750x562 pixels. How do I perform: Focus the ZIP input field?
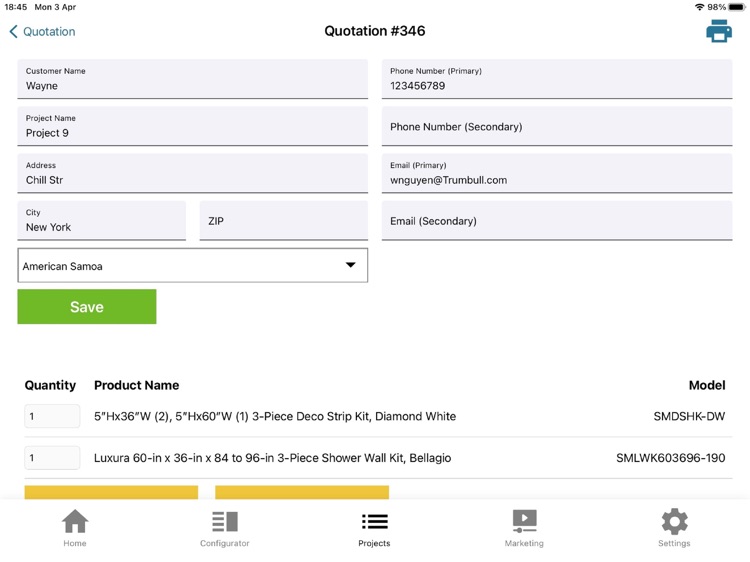click(x=284, y=220)
